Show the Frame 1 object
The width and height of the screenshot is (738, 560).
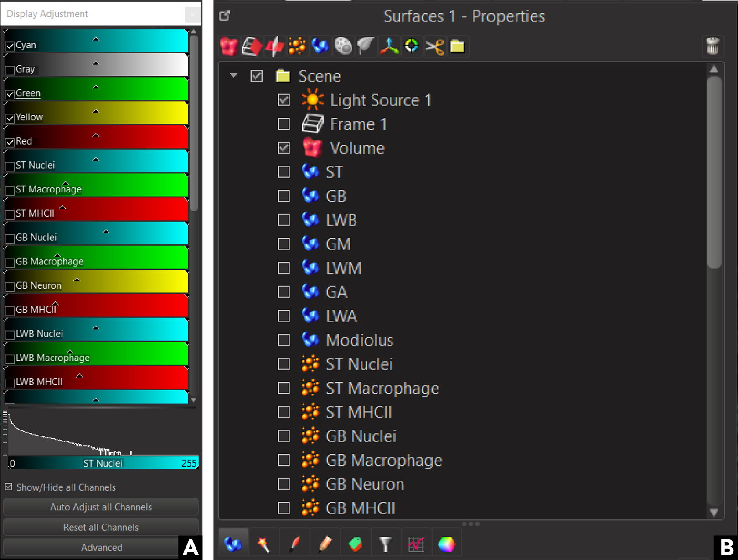pyautogui.click(x=284, y=124)
